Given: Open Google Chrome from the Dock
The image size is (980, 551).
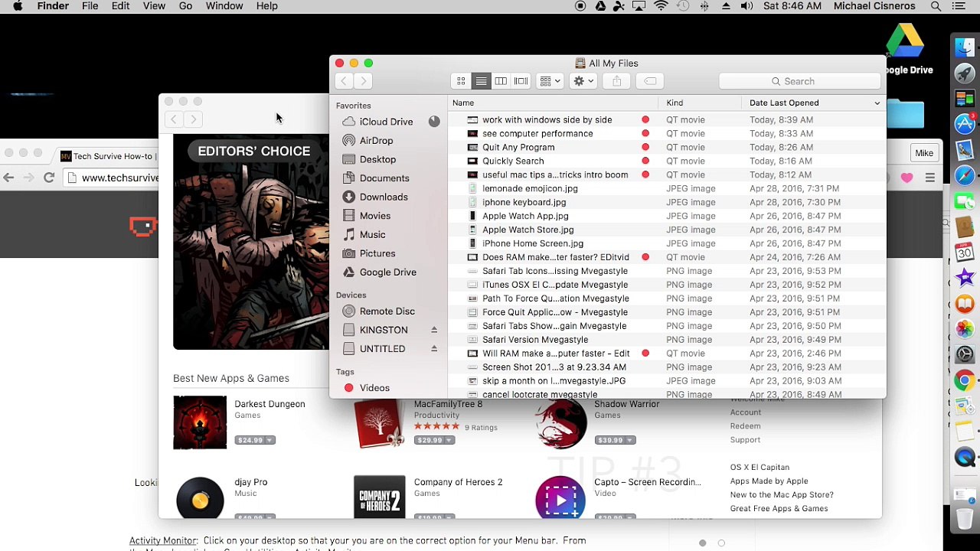Looking at the screenshot, I should coord(965,380).
